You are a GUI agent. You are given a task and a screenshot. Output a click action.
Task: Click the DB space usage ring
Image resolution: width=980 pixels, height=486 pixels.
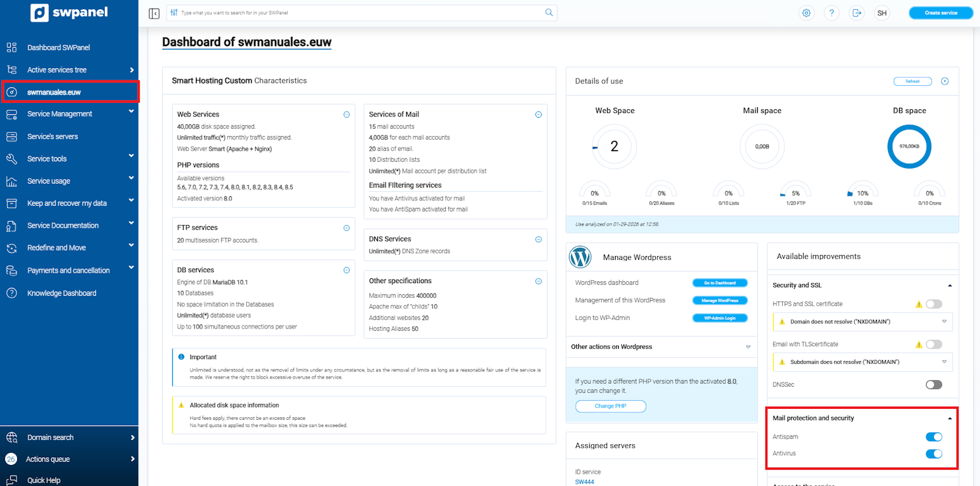click(x=909, y=146)
